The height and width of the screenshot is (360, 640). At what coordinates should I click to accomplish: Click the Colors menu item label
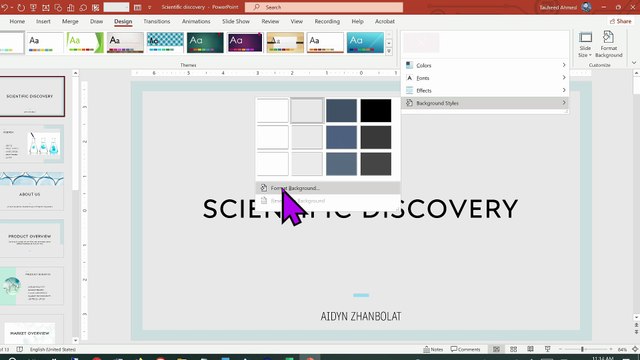[x=424, y=65]
